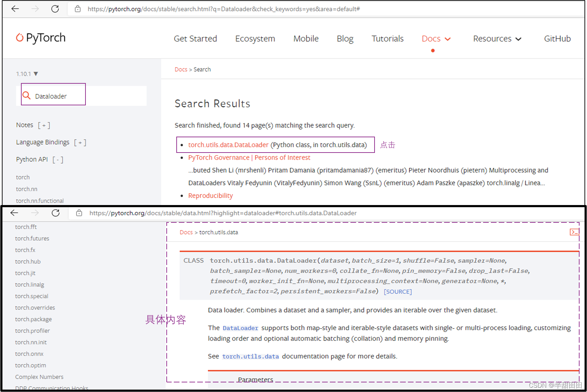Open the Reproducibility search result
The height and width of the screenshot is (392, 587).
tap(210, 196)
